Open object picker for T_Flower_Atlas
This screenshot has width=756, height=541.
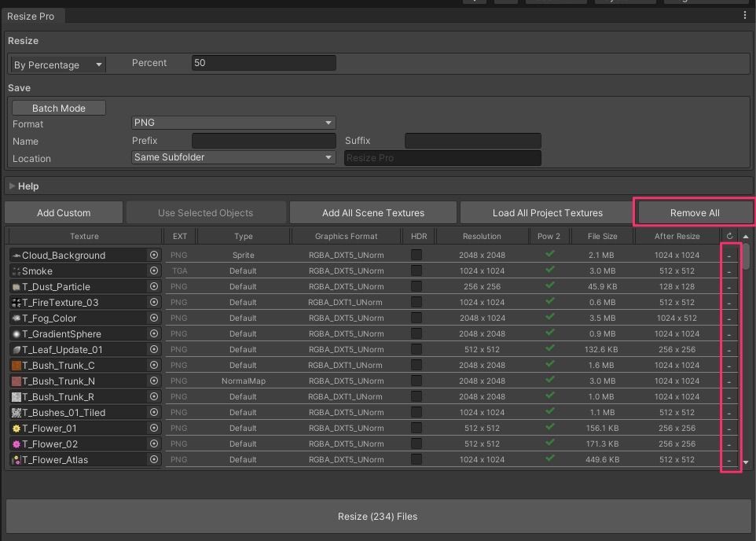tap(154, 459)
